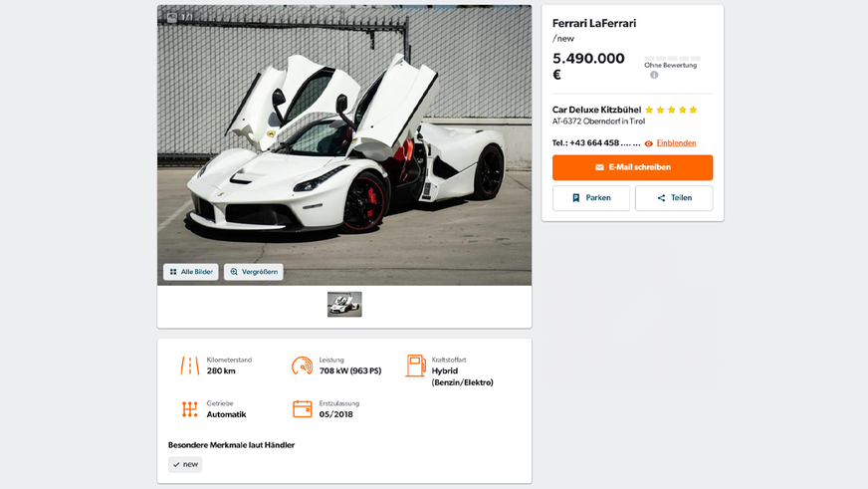The width and height of the screenshot is (868, 489).
Task: Open the Car Deluxe Kitzbühel dealer name
Action: (x=596, y=110)
